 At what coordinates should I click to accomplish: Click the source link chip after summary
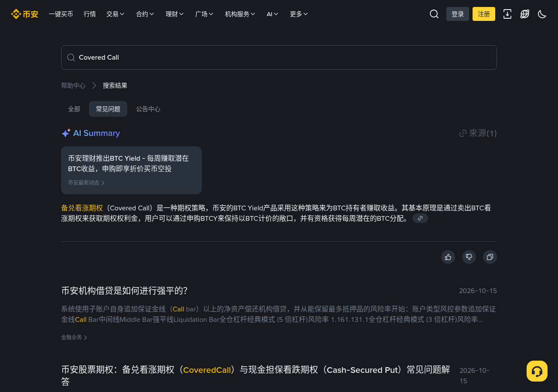420,218
